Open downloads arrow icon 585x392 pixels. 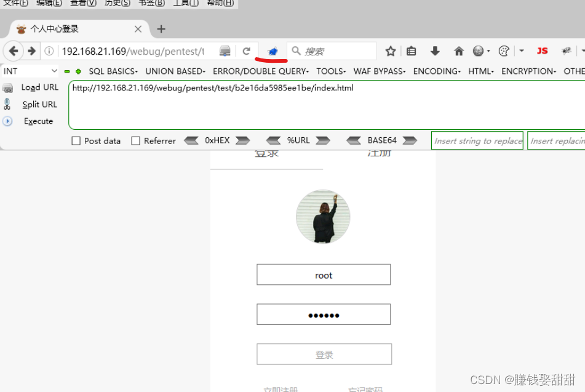click(435, 51)
